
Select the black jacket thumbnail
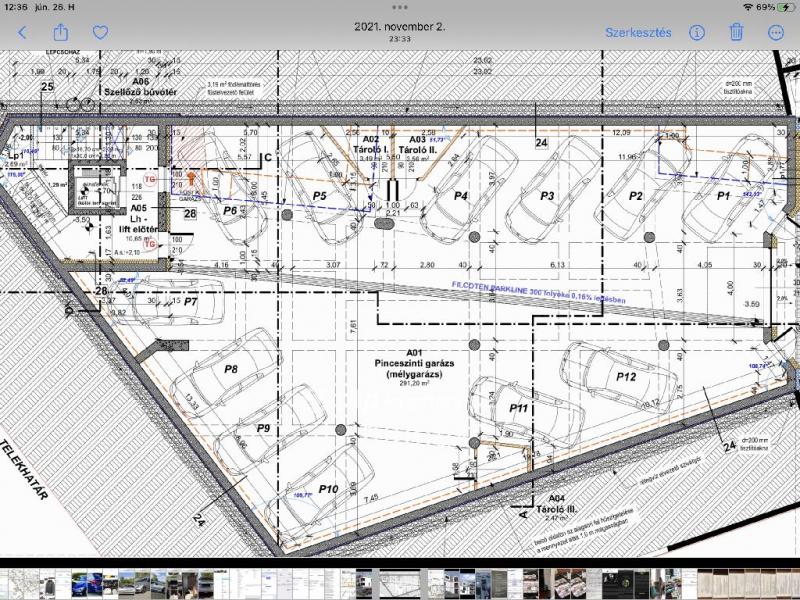(x=48, y=583)
